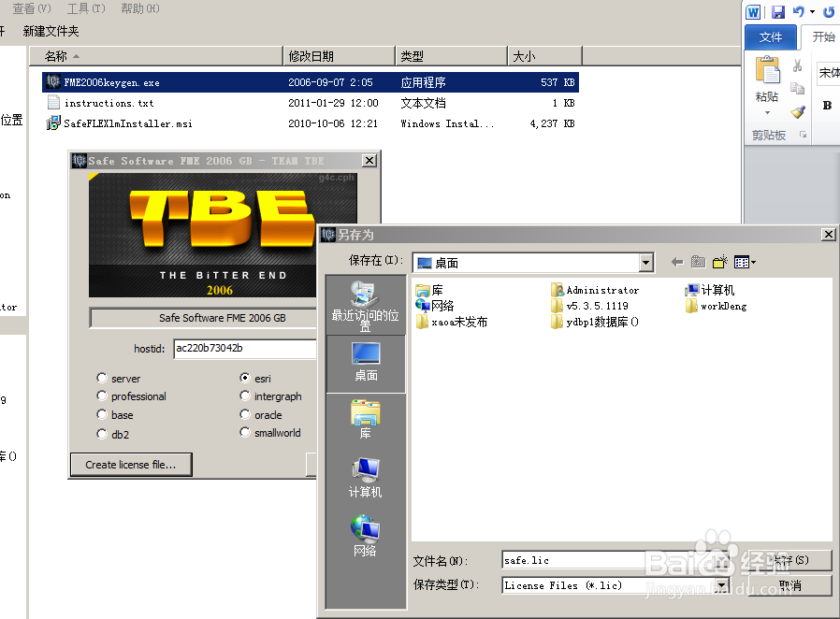Click the Format Painter brush icon
This screenshot has height=619, width=840.
pyautogui.click(x=798, y=112)
